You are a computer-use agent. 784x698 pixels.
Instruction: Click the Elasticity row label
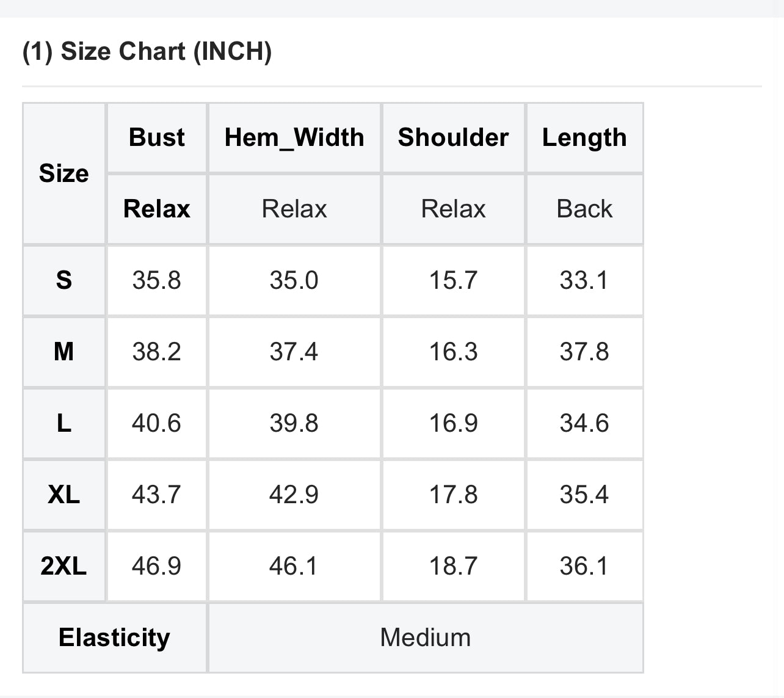point(115,638)
